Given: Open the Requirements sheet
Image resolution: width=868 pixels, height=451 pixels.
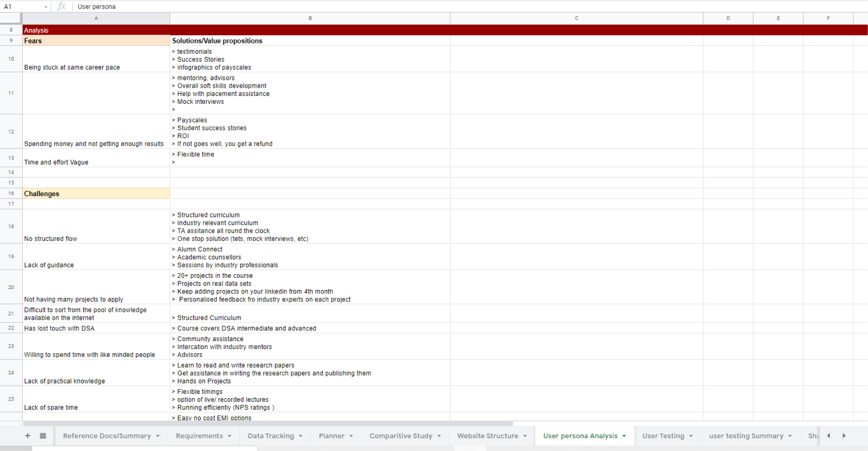Looking at the screenshot, I should click(200, 436).
